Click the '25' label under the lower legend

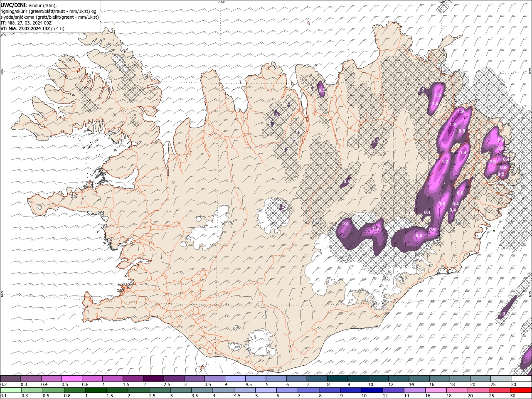493,396
